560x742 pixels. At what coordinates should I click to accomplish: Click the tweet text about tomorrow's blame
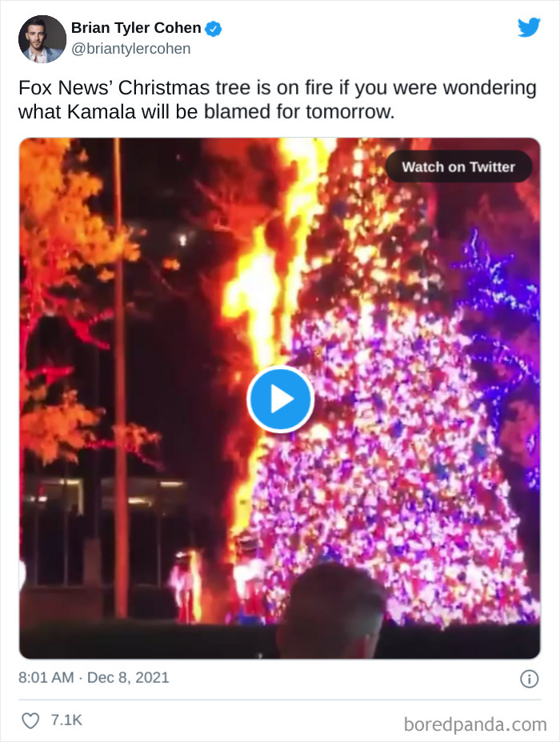coord(278,100)
